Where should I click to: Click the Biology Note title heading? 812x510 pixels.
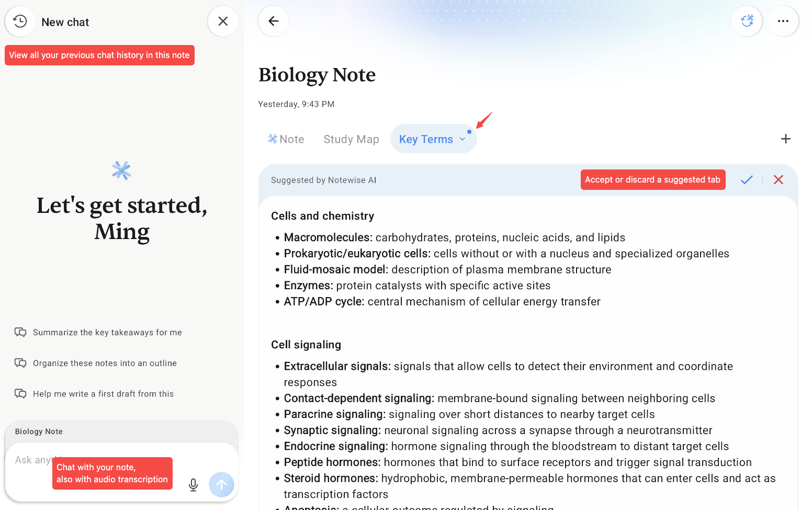click(317, 75)
